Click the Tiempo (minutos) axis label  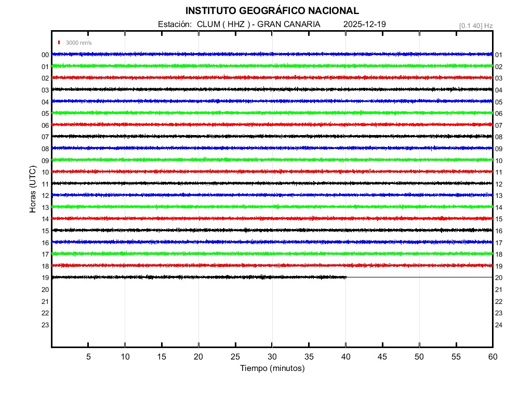272,368
